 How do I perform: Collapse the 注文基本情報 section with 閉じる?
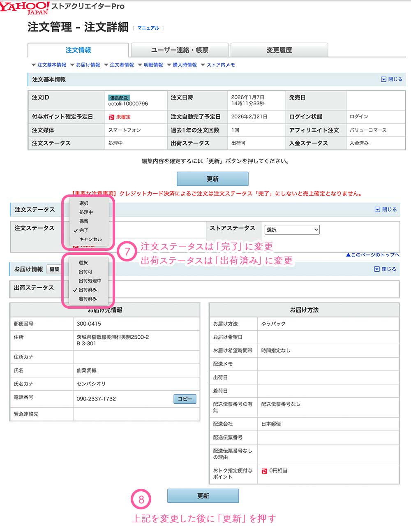click(392, 79)
